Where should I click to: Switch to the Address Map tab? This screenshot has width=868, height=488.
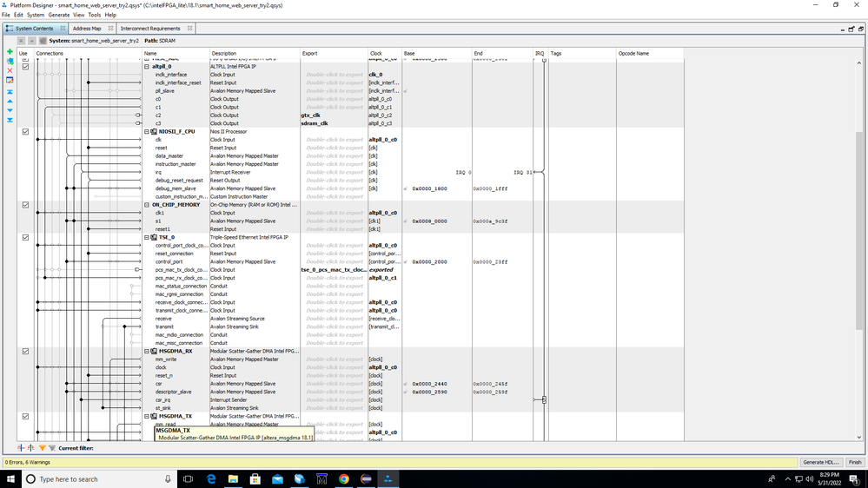pos(87,28)
